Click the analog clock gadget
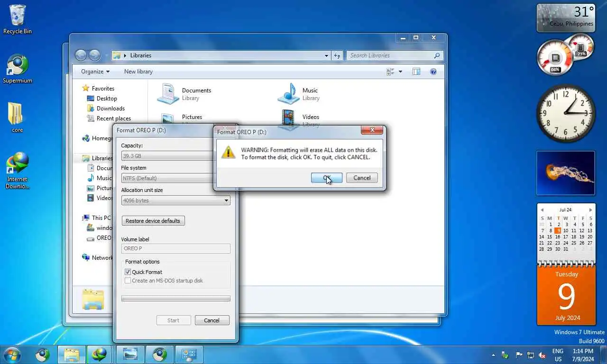 click(566, 113)
